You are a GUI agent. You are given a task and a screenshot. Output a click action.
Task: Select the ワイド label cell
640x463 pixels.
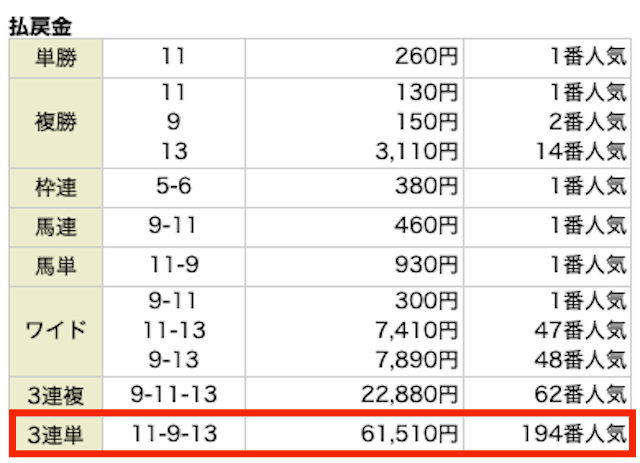56,332
